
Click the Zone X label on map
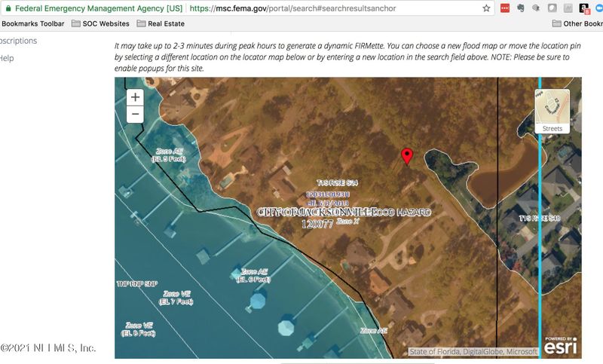[x=347, y=221]
